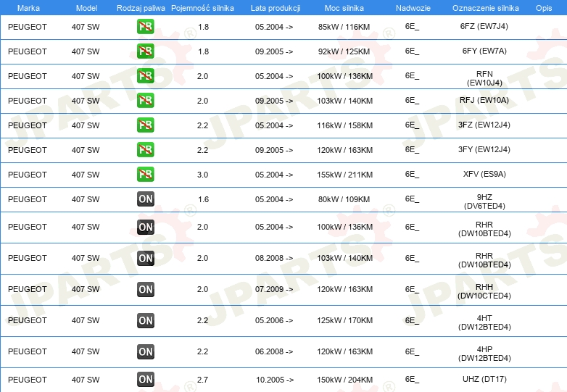Screen dimensions: 567x392
Task: Click the Lata produkcji column header
Action: coord(276,8)
